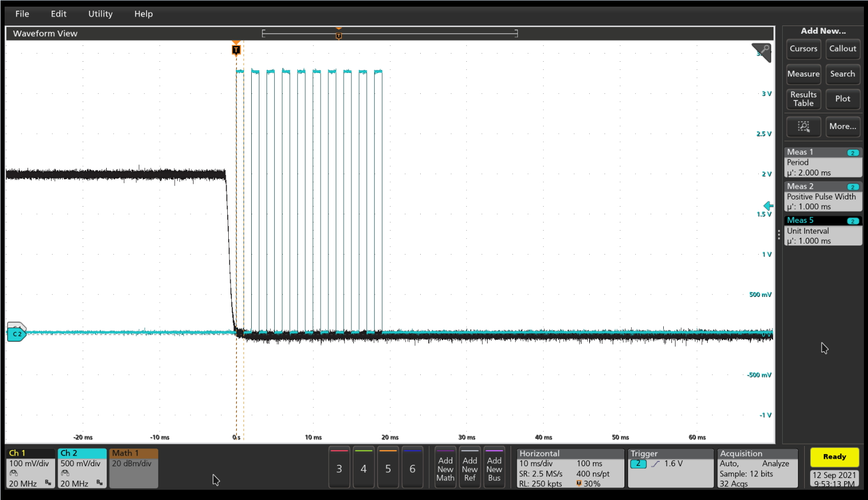Click the record overview bar trigger marker

click(339, 35)
